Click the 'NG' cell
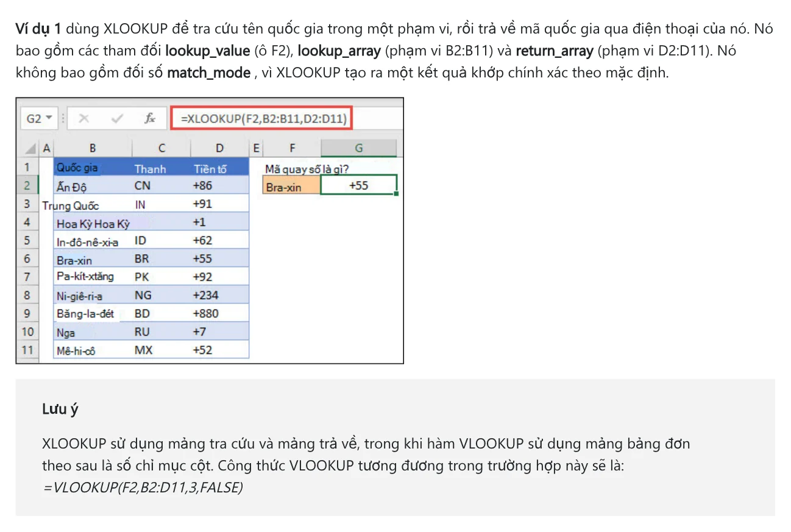The width and height of the screenshot is (791, 532). click(161, 295)
